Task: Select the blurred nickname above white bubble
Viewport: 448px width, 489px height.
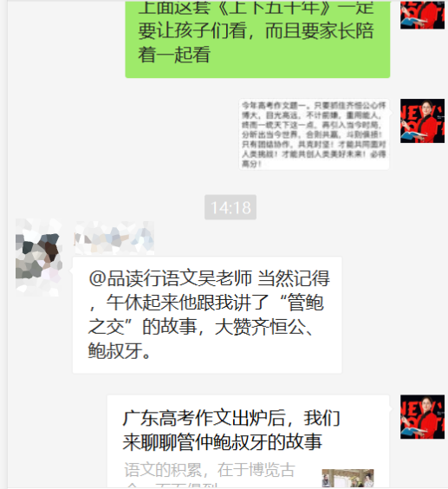Action: [114, 238]
